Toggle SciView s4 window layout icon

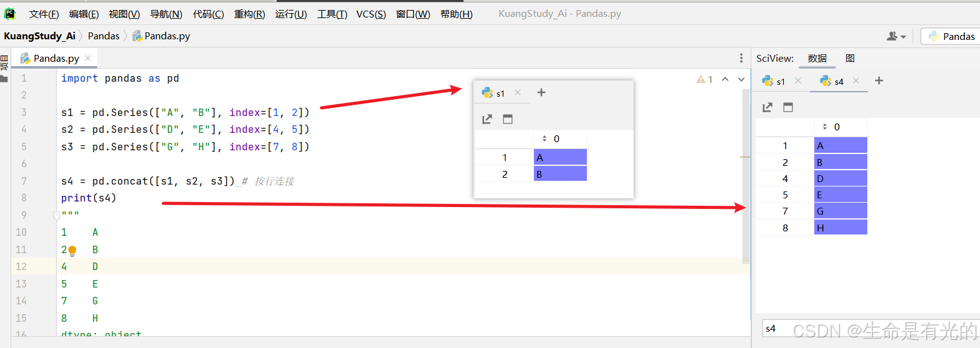click(x=788, y=107)
